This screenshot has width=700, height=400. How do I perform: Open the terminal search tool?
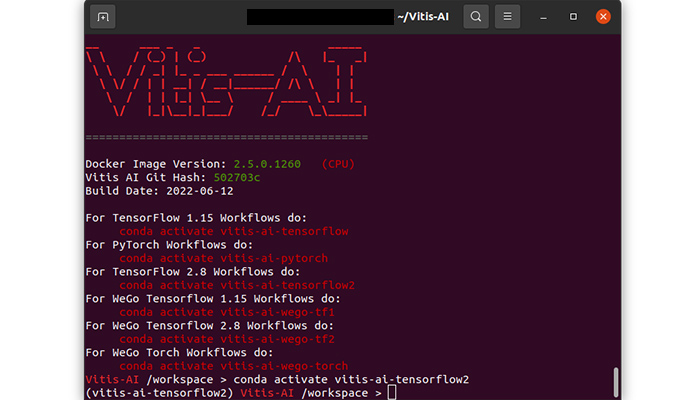476,17
